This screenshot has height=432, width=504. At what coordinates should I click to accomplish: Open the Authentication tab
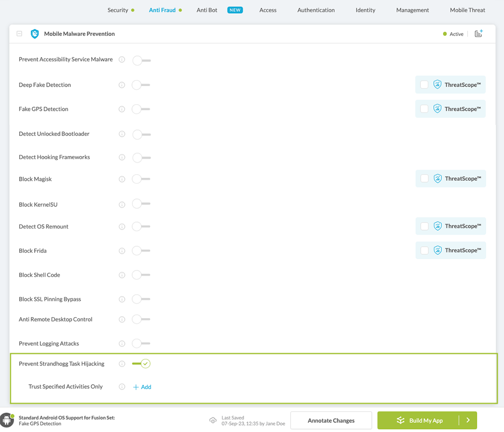316,10
